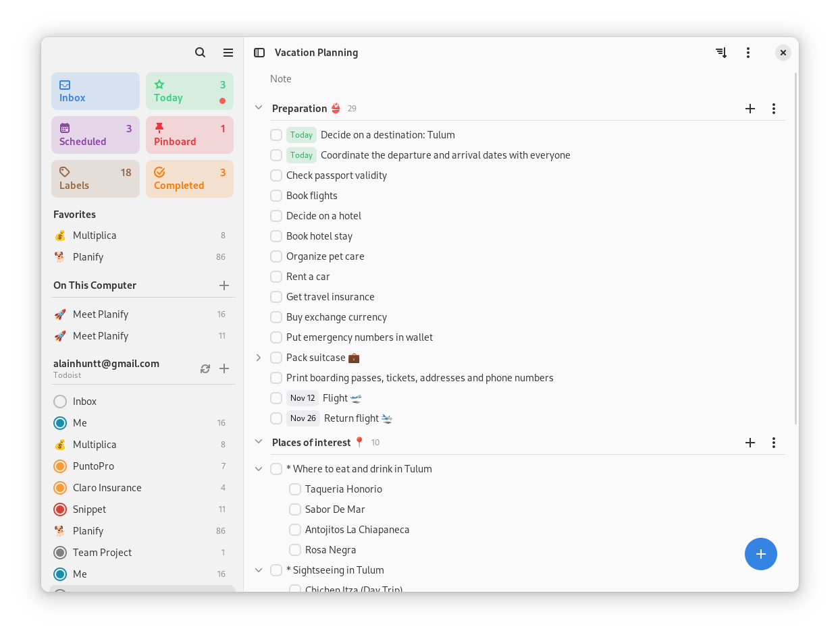Collapse 'Where to eat and drink in Tulum'
This screenshot has width=840, height=637.
259,468
